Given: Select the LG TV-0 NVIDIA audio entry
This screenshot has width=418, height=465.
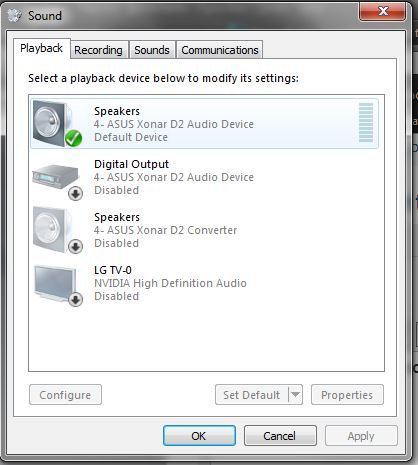Looking at the screenshot, I should (x=205, y=283).
